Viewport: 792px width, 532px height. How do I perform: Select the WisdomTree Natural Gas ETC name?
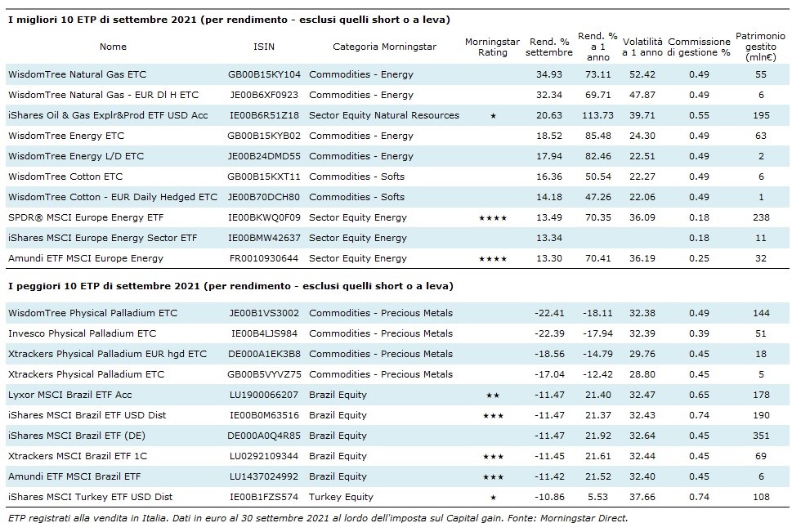(78, 74)
